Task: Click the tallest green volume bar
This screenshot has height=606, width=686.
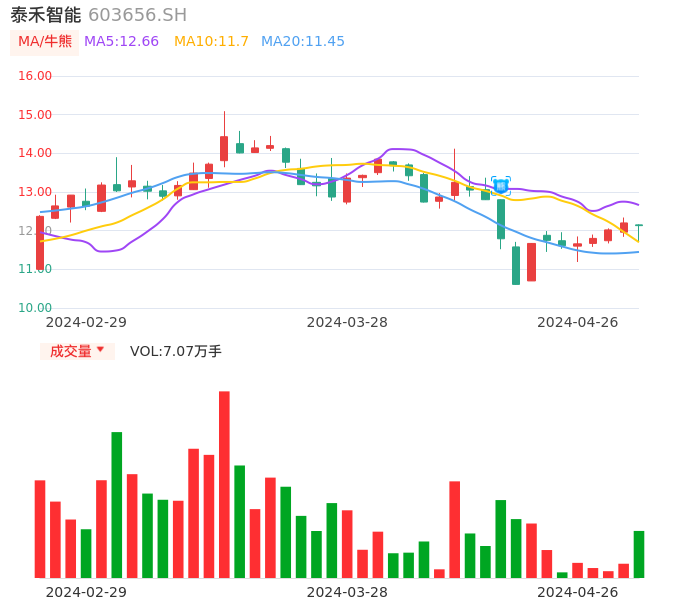Action: click(117, 504)
